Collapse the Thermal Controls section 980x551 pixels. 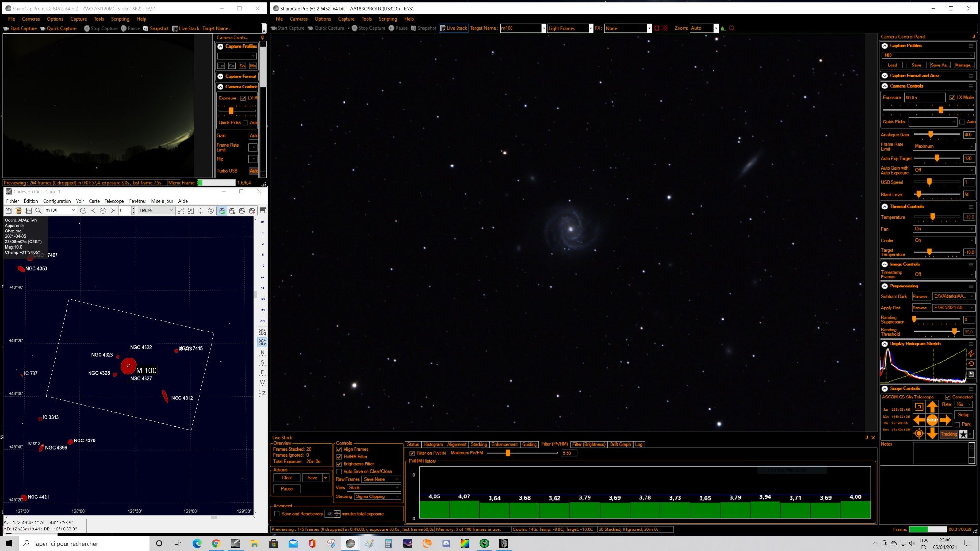[885, 207]
